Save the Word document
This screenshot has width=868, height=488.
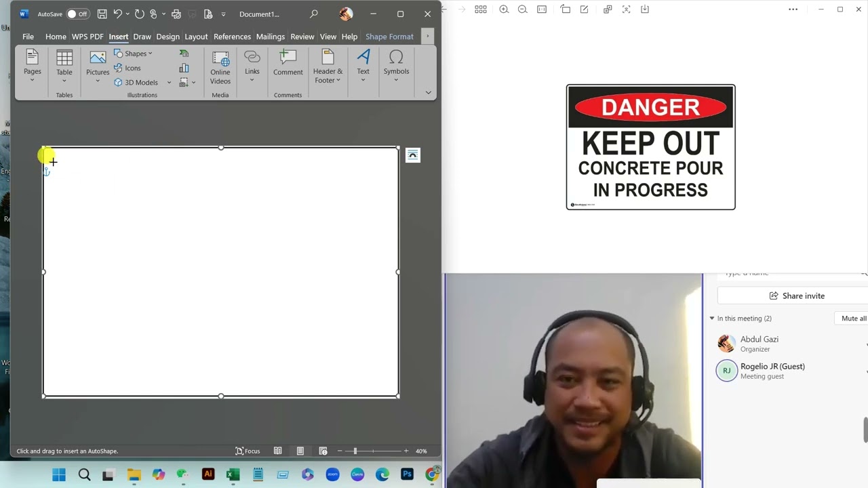point(102,14)
